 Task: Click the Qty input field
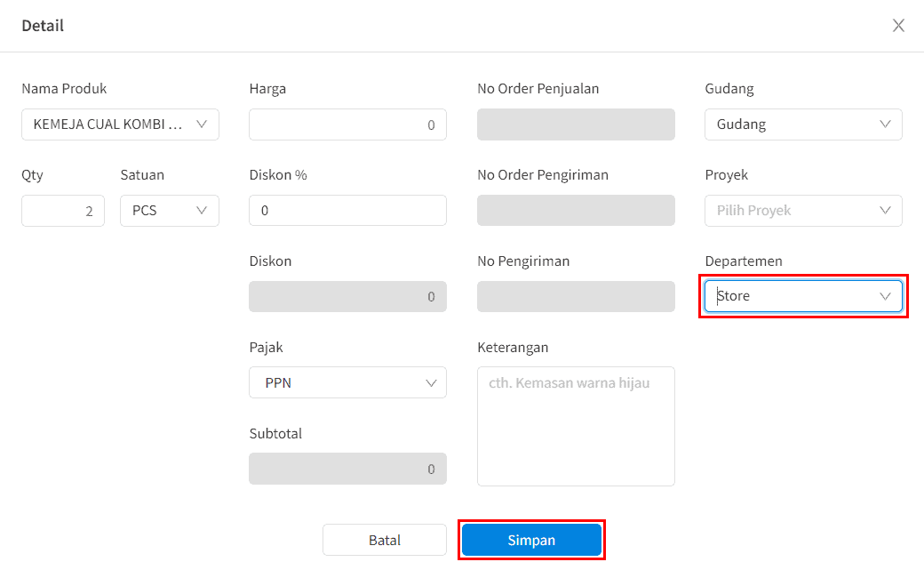click(x=63, y=211)
